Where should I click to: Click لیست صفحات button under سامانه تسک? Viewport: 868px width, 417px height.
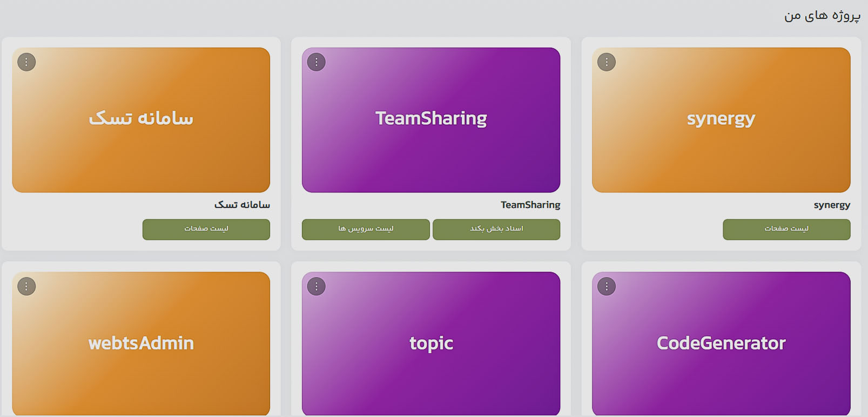coord(206,229)
